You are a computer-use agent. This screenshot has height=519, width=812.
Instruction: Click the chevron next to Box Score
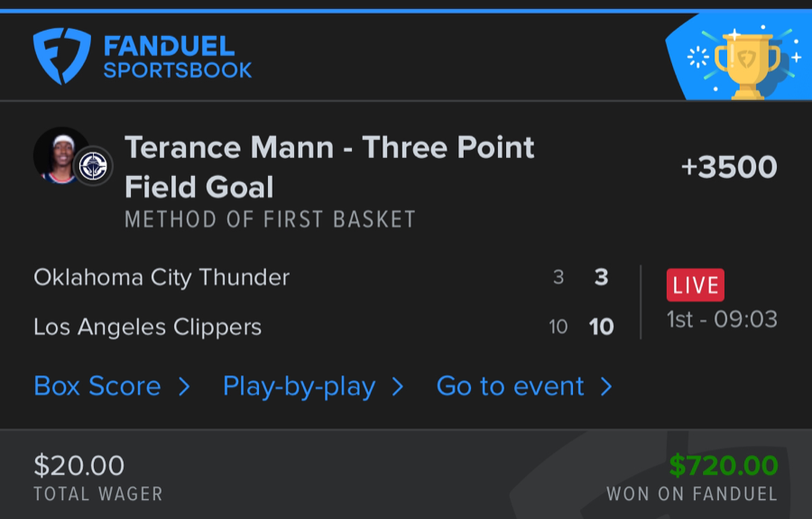(184, 386)
